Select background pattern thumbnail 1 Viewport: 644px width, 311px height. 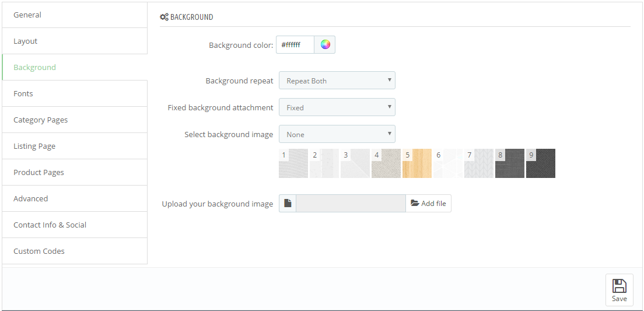(293, 163)
